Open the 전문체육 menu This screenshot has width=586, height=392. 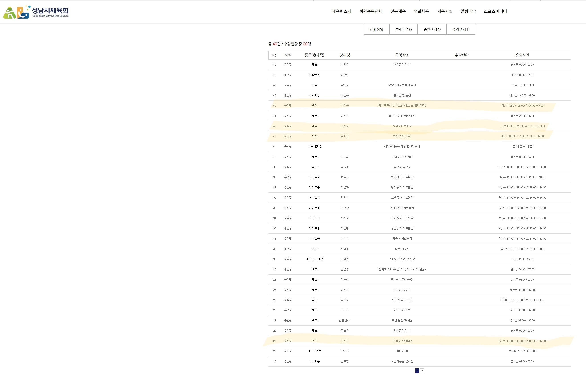click(398, 11)
